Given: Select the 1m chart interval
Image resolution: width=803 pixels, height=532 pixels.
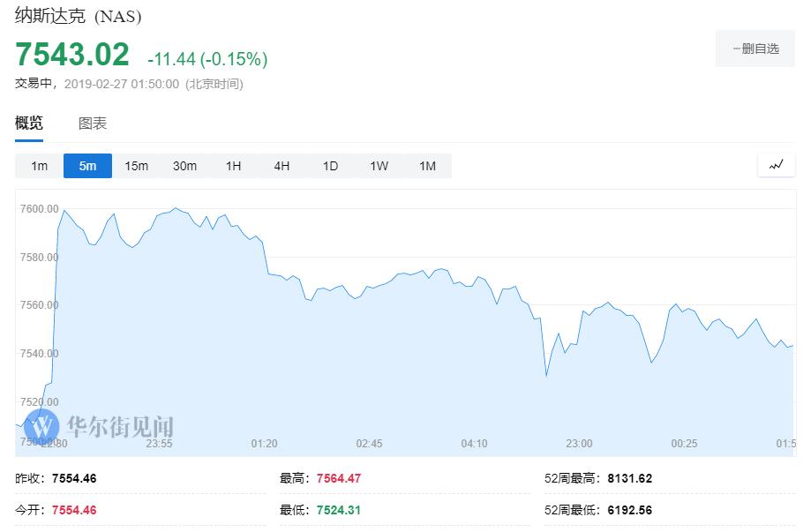Looking at the screenshot, I should point(39,166).
